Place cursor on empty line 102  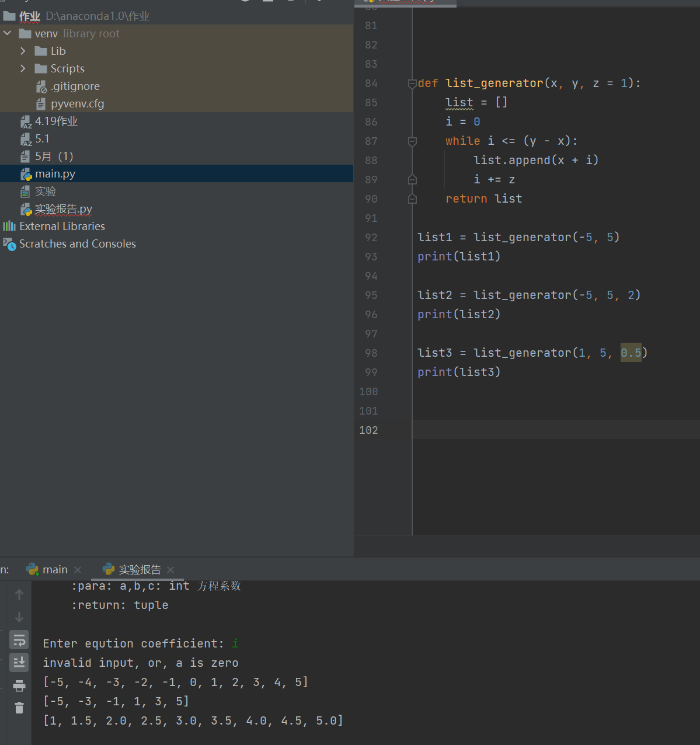[556, 430]
